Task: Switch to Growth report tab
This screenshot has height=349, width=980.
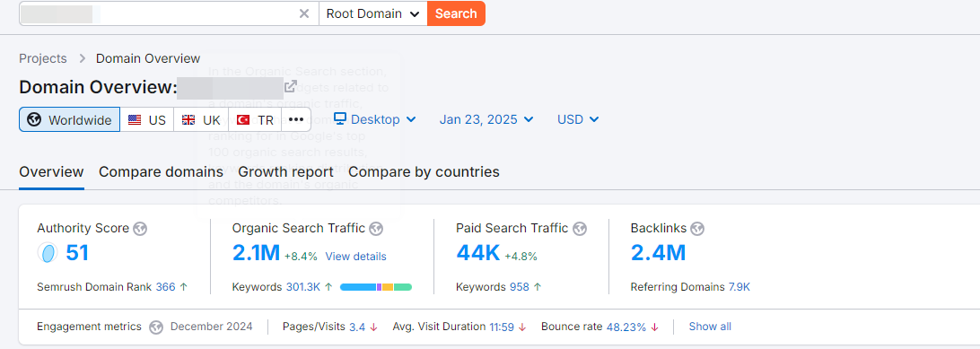Action: pos(285,171)
